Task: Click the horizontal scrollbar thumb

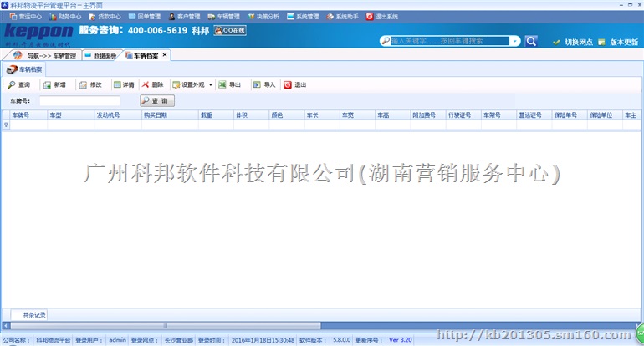Action: [166, 326]
